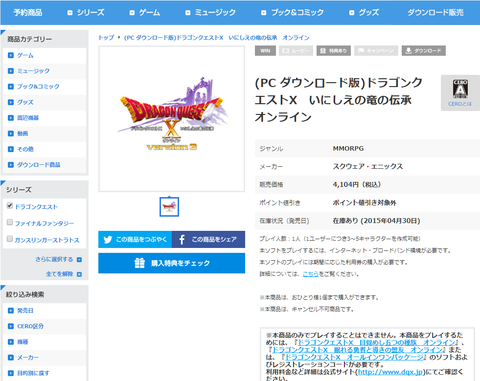Click the Facebook share icon
Image resolution: width=480 pixels, height=381 pixels.
tap(182, 240)
